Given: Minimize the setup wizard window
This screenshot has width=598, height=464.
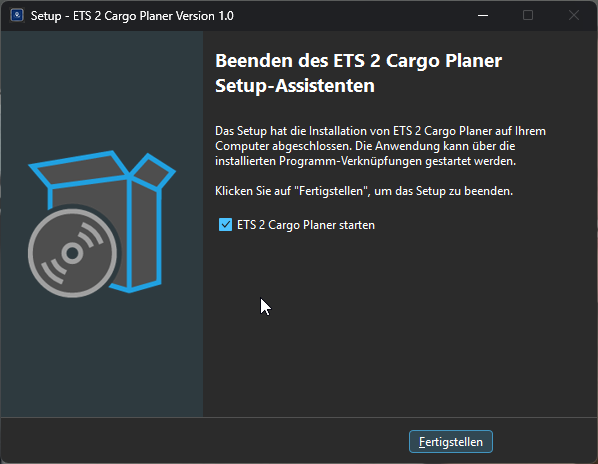Looking at the screenshot, I should [483, 16].
